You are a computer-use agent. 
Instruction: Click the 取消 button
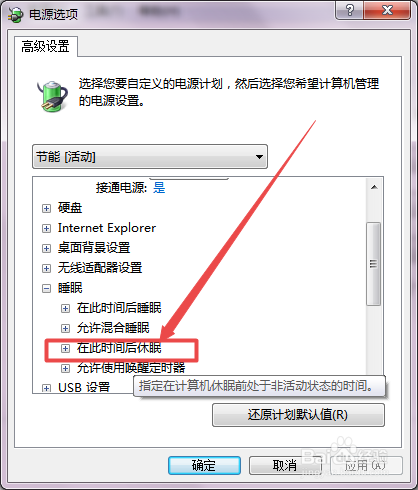[x=285, y=465]
